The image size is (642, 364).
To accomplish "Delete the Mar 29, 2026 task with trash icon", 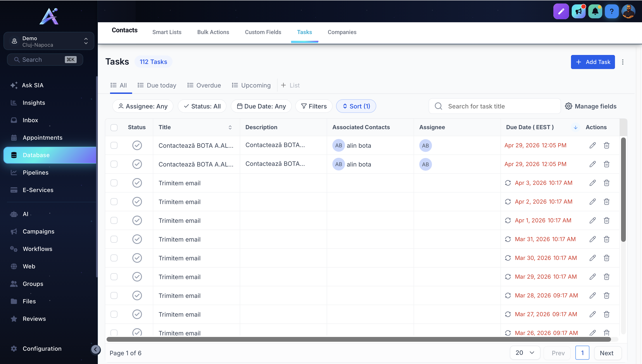I will (606, 277).
